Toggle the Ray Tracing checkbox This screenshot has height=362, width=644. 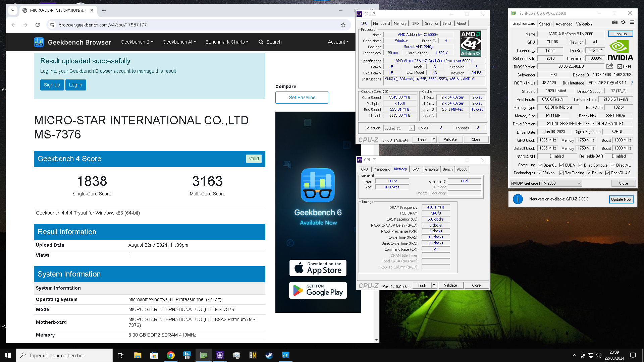pos(561,173)
